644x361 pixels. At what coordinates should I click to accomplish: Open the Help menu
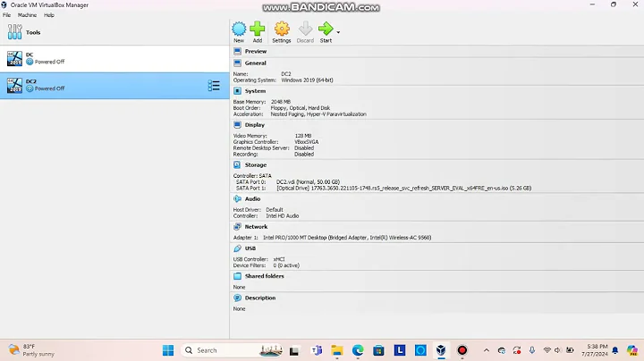[49, 15]
